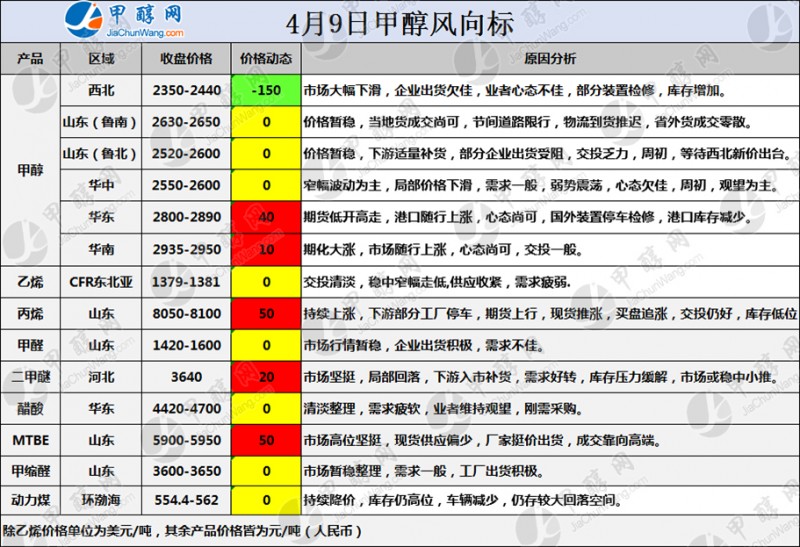Select price 2350-2440 for 西北
The width and height of the screenshot is (800, 547).
pyautogui.click(x=187, y=90)
